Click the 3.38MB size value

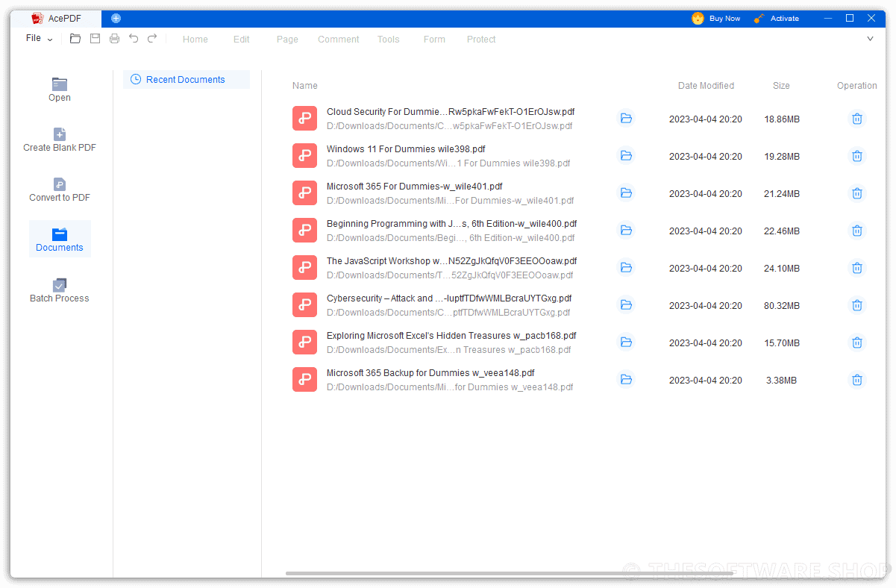point(781,381)
